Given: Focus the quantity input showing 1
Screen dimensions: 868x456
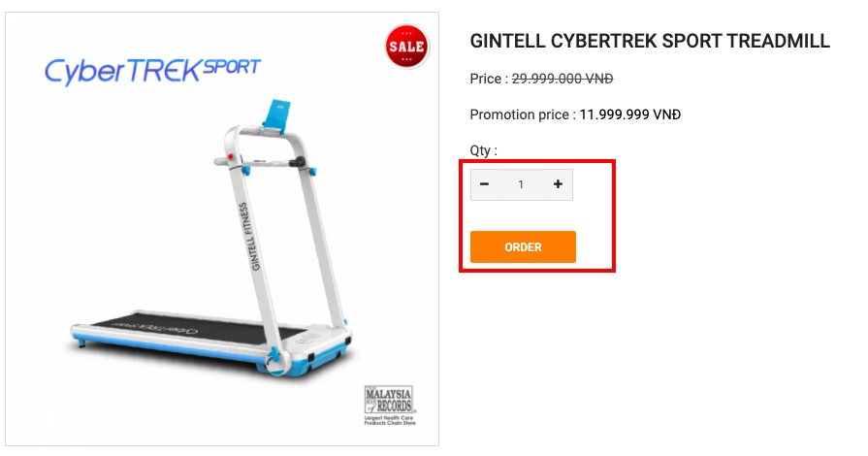Looking at the screenshot, I should 521,184.
